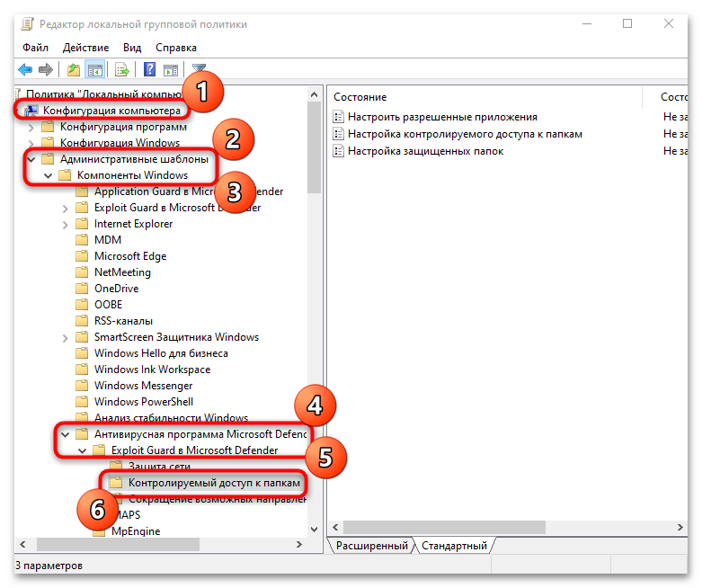
Task: Click the policy icon beside Настройка контролируемого доступа к папкам
Action: 339,134
